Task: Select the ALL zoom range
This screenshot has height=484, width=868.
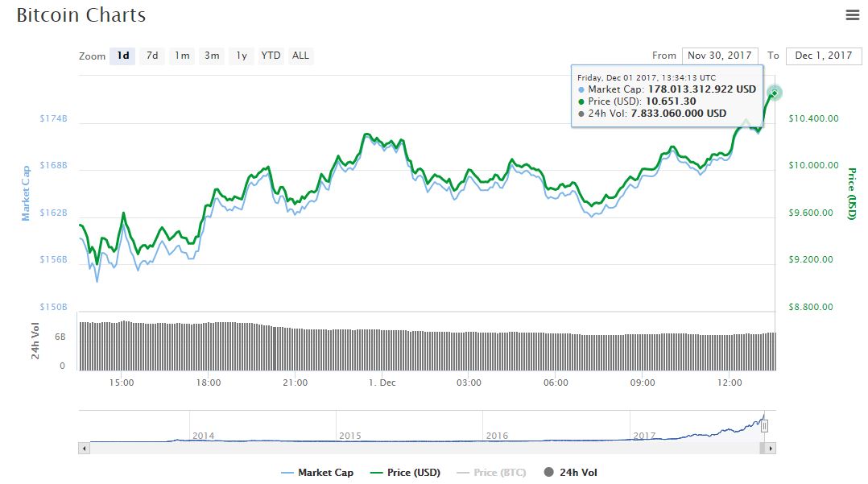Action: point(300,56)
